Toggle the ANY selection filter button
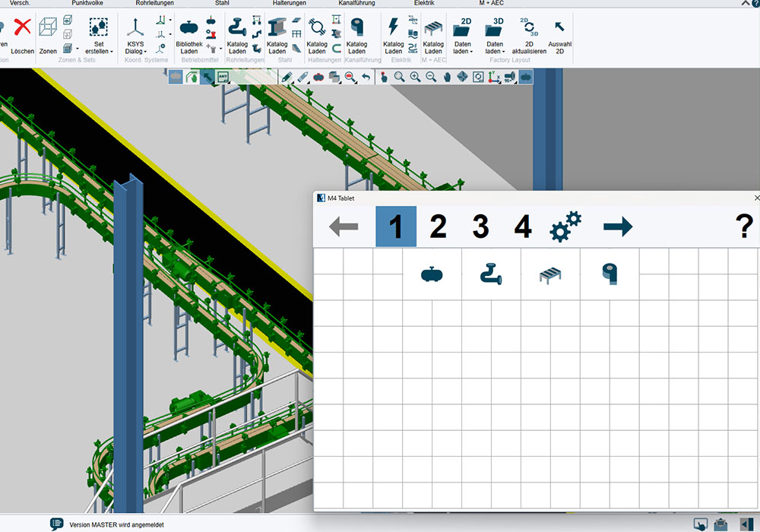Viewport: 760px width, 532px height. tap(223, 77)
